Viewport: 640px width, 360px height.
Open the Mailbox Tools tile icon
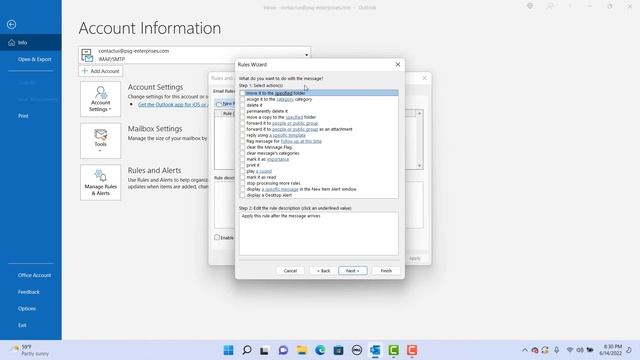pos(100,135)
